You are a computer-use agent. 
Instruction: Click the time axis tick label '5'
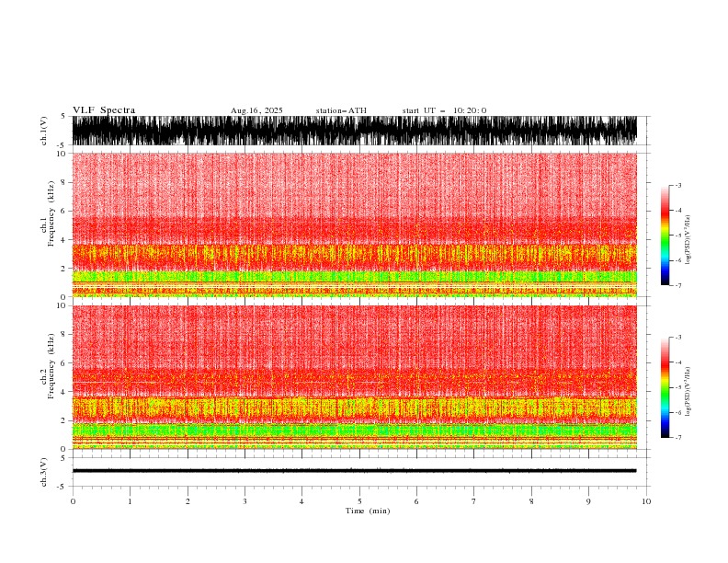[359, 501]
